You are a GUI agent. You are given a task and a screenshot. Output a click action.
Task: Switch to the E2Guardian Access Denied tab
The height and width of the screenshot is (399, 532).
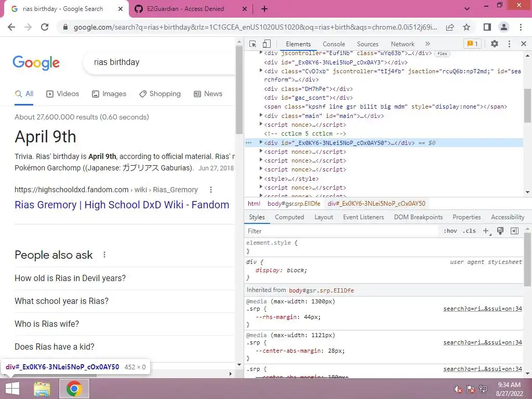pos(185,9)
